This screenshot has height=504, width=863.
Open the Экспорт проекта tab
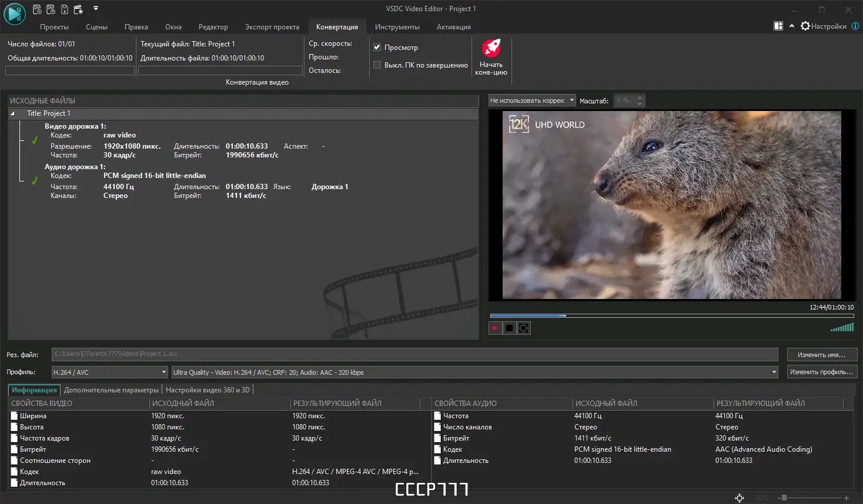point(272,27)
